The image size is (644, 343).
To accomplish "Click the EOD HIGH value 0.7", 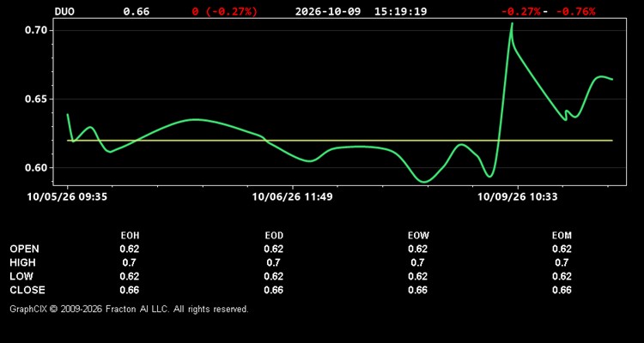I will tap(274, 262).
